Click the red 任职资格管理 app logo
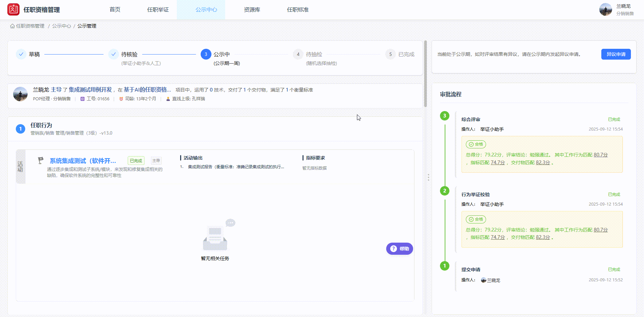 pyautogui.click(x=13, y=10)
